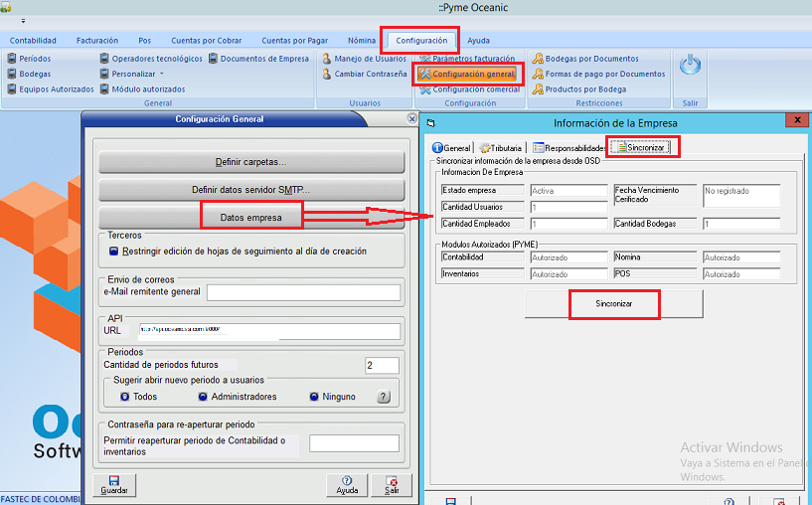Toggle Restringir edición de hojas de seguimiento
Screen dimensions: 812x505
115,252
